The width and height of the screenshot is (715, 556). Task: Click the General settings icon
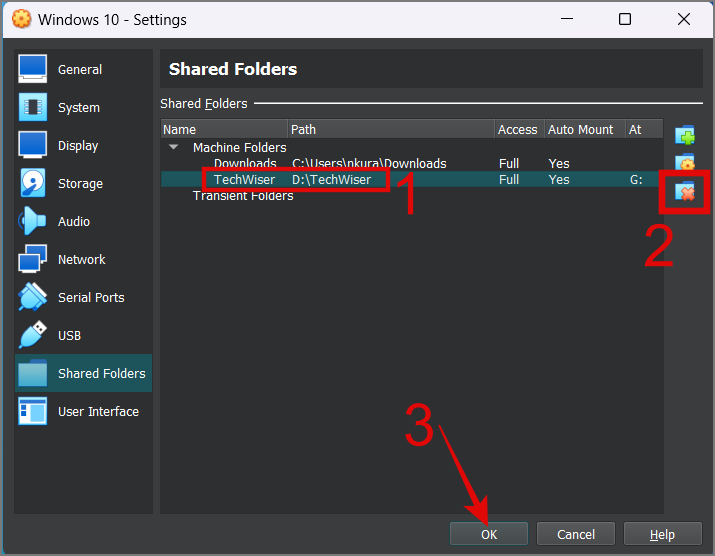[x=32, y=69]
